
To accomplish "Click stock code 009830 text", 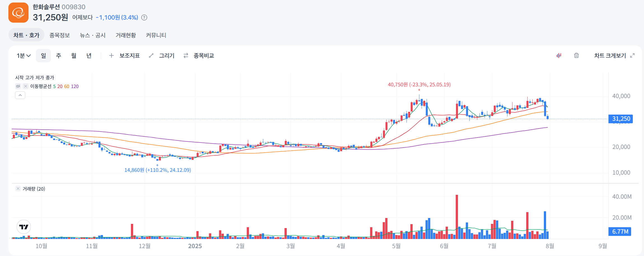I will [x=74, y=7].
